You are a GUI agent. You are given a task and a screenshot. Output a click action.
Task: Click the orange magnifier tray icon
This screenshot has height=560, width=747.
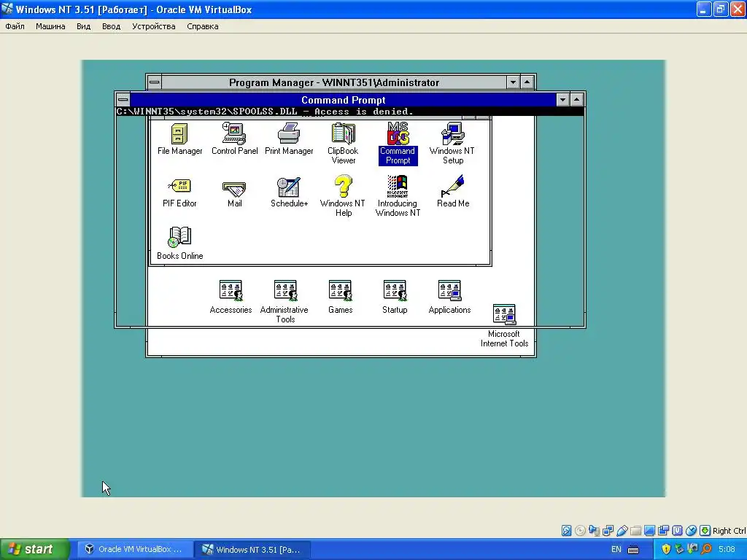706,549
